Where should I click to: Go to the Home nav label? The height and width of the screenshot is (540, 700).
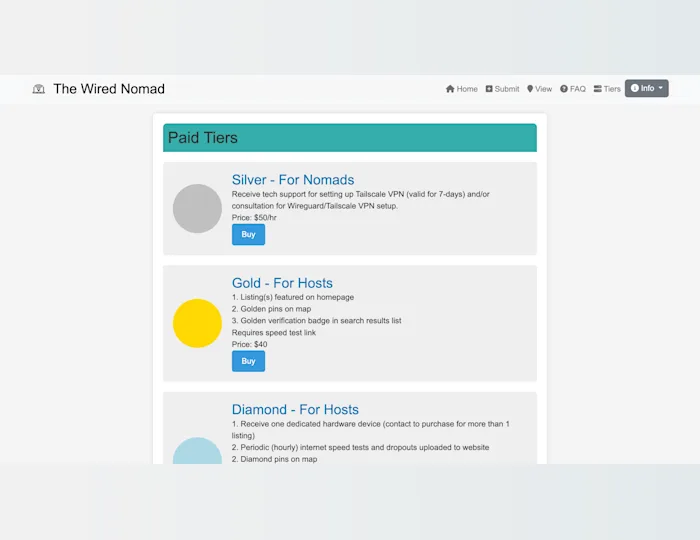click(x=467, y=89)
